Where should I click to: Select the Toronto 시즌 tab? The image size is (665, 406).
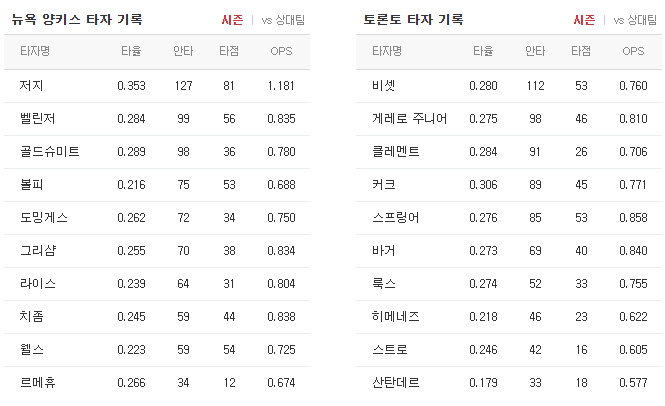(x=584, y=20)
